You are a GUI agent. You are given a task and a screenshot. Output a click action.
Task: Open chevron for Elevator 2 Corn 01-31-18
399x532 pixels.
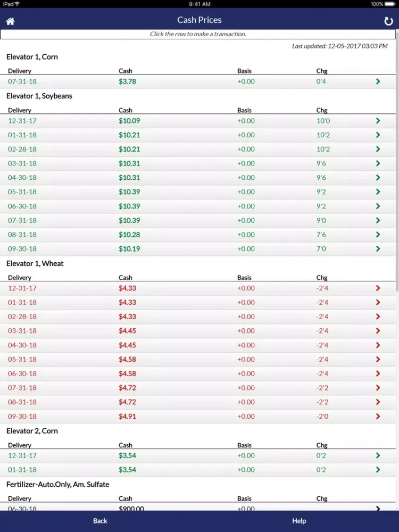pyautogui.click(x=378, y=470)
